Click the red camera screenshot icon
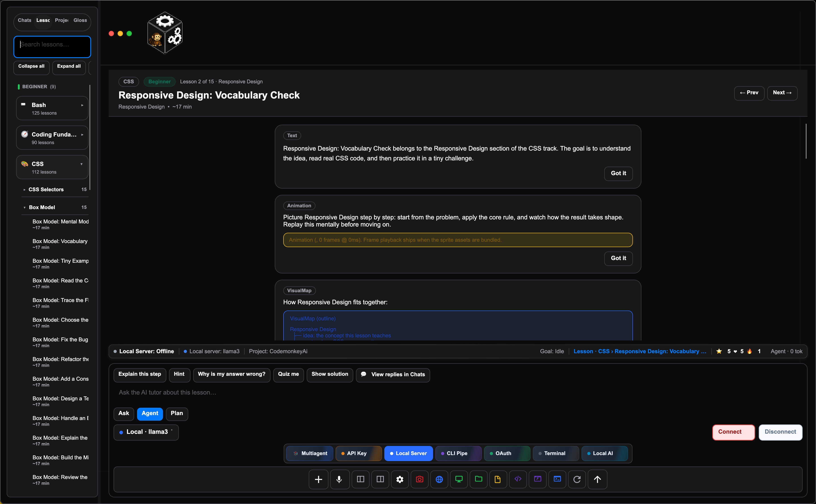Viewport: 816px width, 504px height. tap(419, 479)
